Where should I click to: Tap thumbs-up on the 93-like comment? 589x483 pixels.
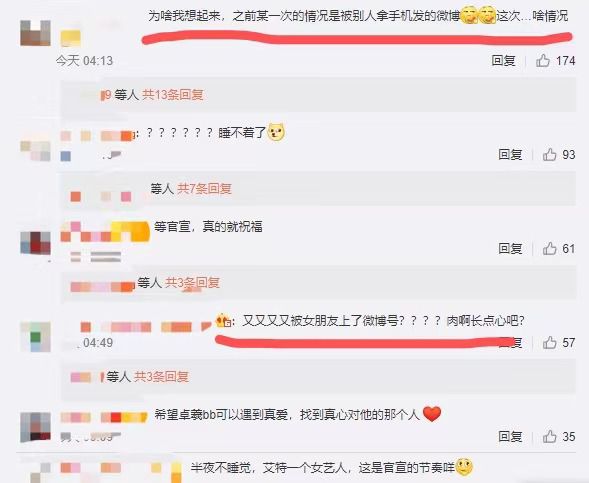coord(550,154)
